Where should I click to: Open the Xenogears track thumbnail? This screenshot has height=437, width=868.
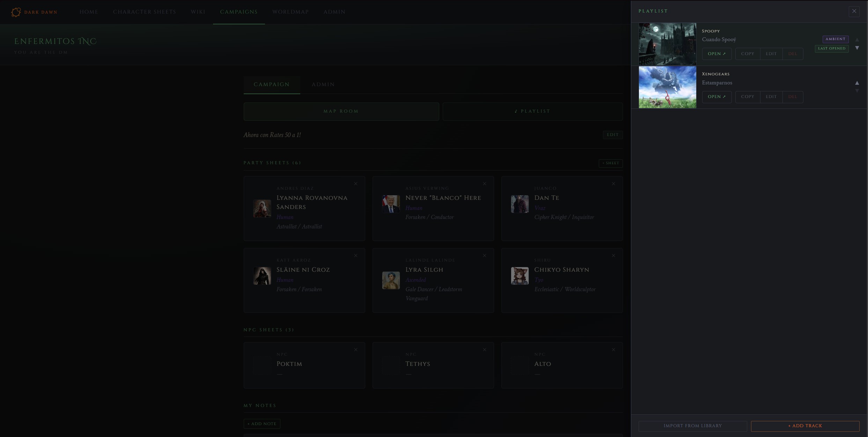point(667,87)
